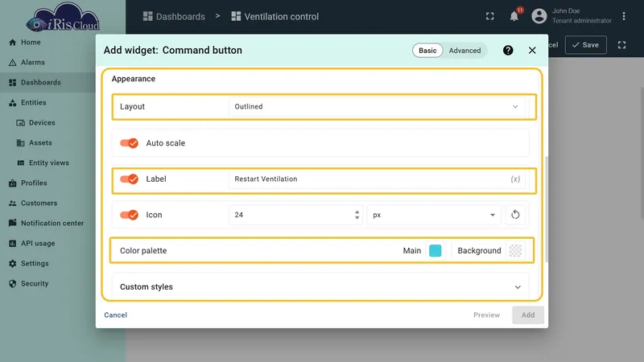
Task: Turn off the Label toggle
Action: point(129,179)
